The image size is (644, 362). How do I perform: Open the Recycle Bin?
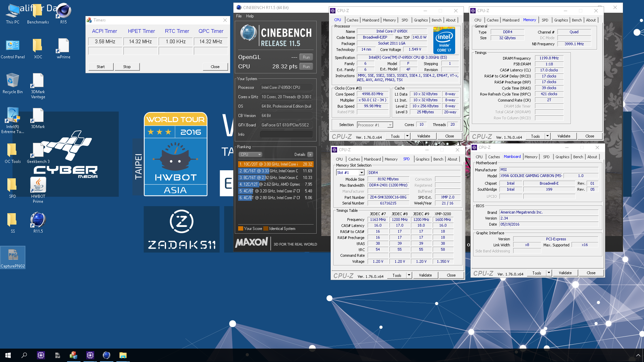click(x=13, y=84)
